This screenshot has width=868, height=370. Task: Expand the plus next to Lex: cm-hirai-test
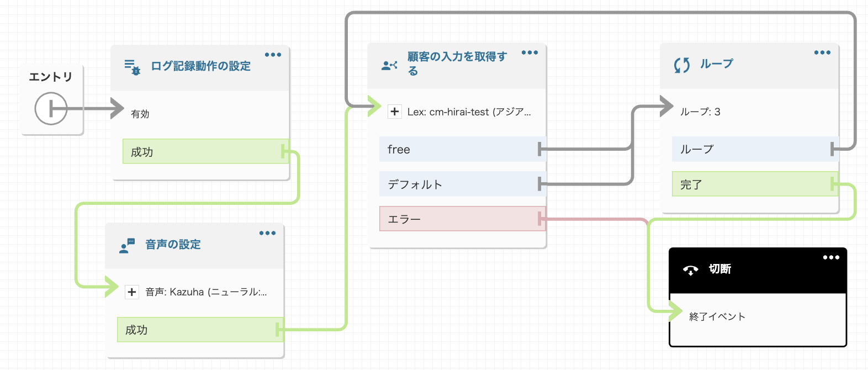tap(394, 112)
